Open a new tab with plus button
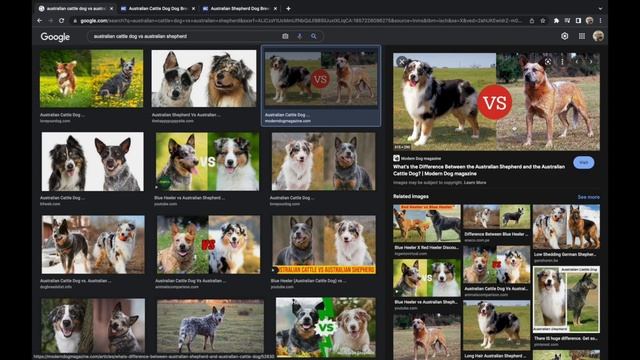Screen dimensions: 640x360 pyautogui.click(x=288, y=8)
